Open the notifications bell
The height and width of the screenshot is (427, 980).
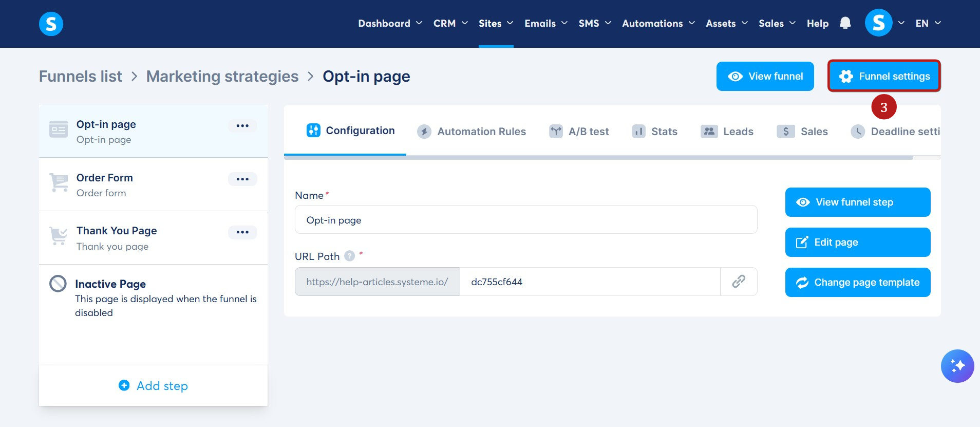[x=845, y=23]
